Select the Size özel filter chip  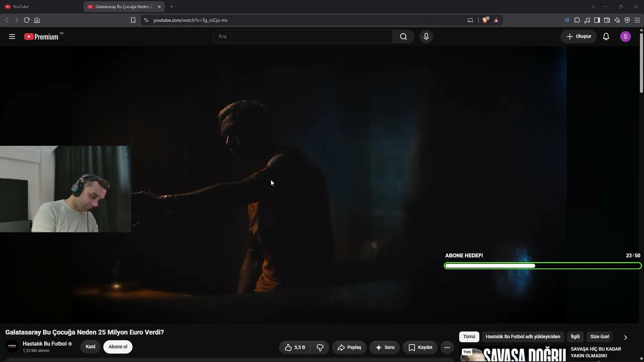coord(600,337)
